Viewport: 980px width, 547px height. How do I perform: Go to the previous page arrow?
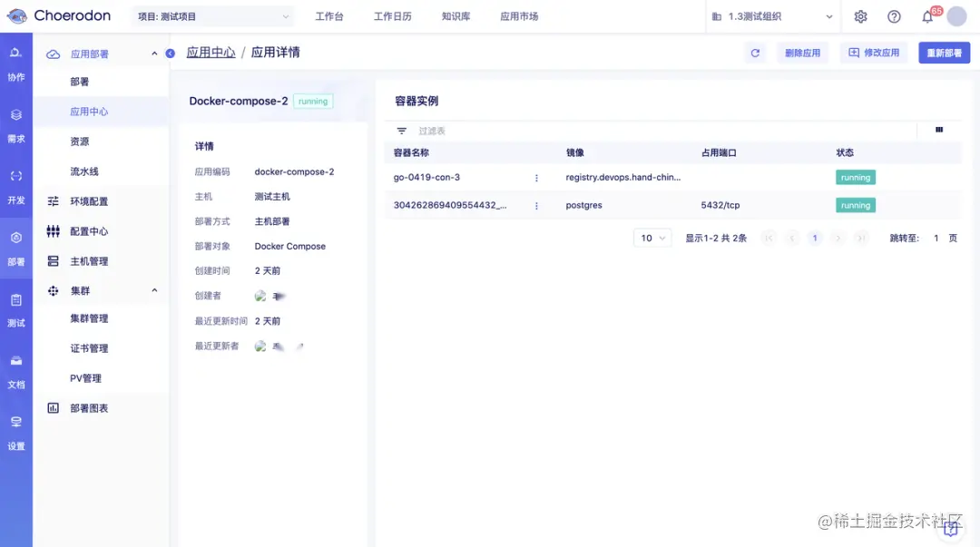[x=792, y=239]
